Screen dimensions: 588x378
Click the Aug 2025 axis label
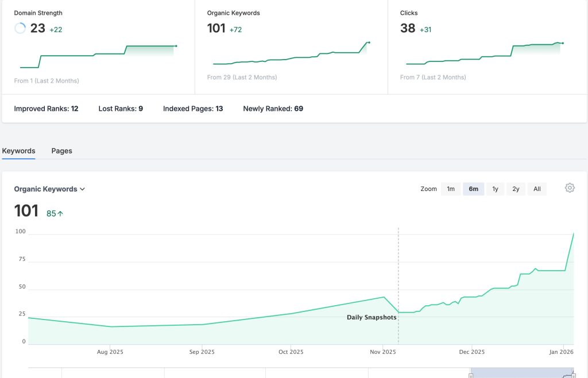(110, 352)
